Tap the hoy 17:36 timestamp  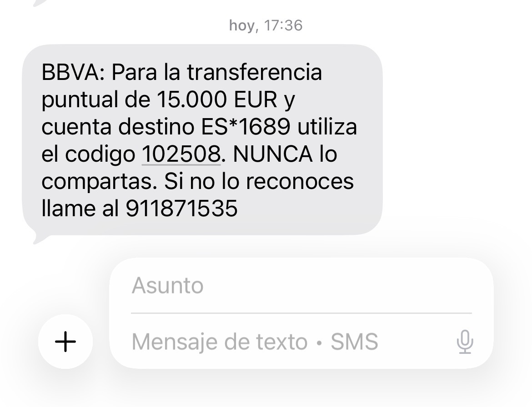click(266, 25)
